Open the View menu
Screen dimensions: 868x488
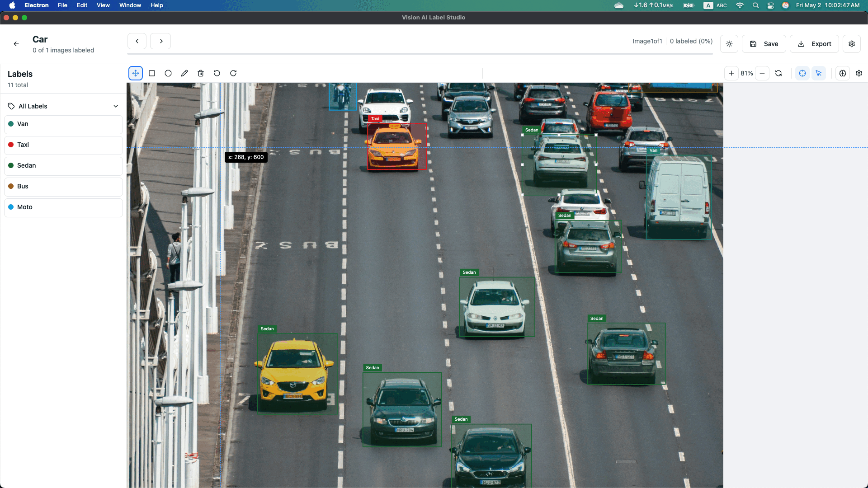(103, 5)
